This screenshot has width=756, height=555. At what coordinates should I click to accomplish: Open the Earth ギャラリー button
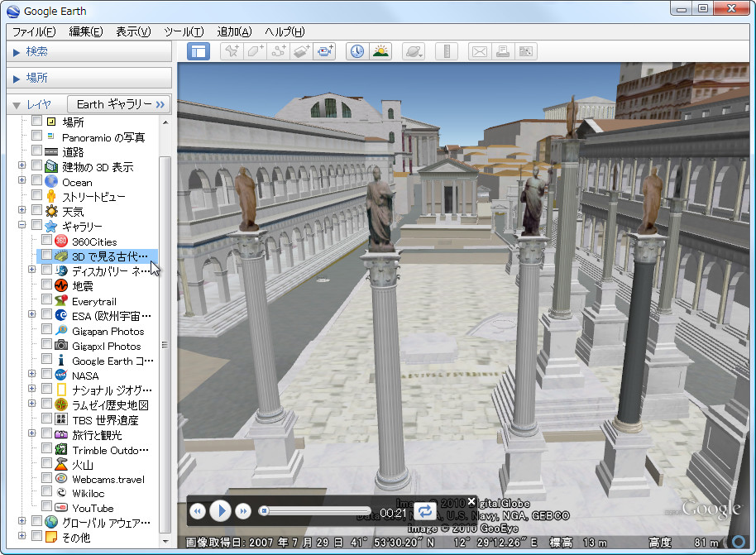(119, 104)
